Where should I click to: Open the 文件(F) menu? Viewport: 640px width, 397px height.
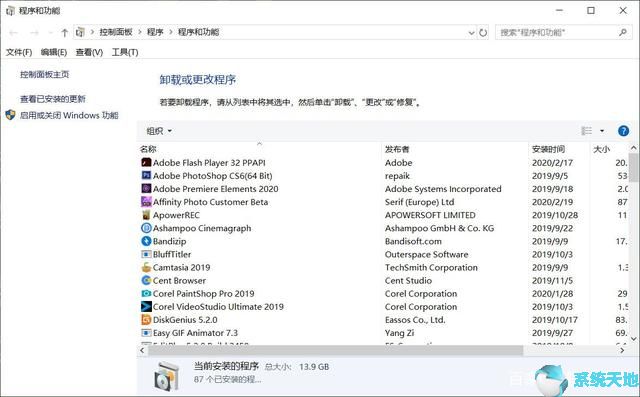[19, 52]
